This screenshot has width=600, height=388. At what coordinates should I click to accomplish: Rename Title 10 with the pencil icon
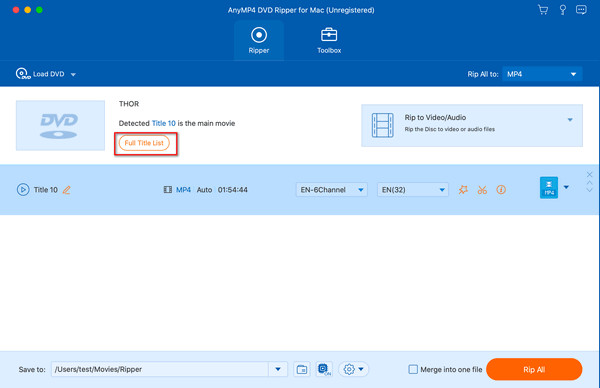(67, 190)
